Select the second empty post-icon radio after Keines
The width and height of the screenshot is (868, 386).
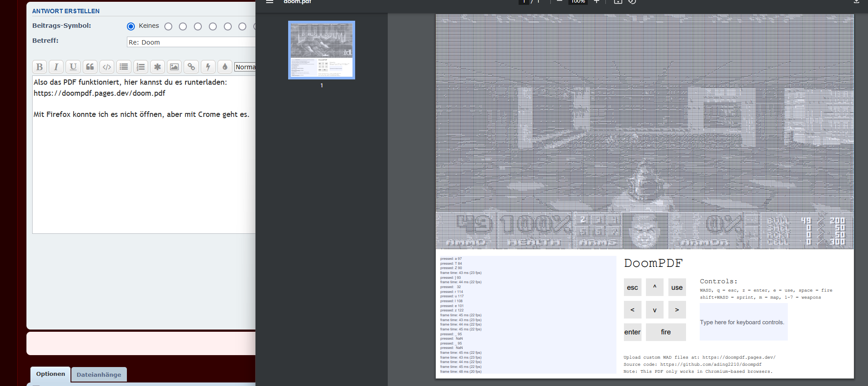(x=183, y=26)
